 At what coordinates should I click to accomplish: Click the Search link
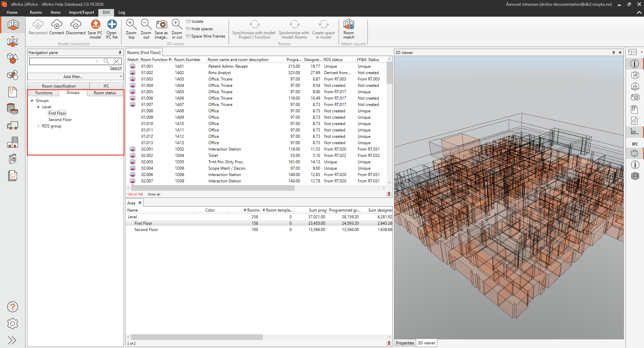coord(116,68)
